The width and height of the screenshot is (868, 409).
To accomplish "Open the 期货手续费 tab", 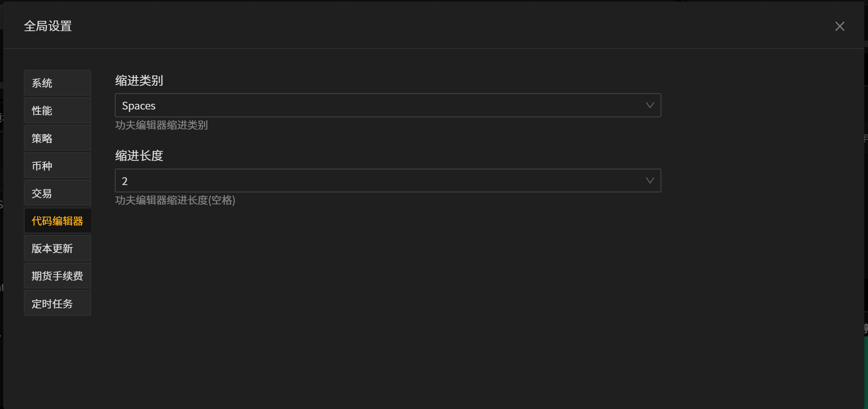I will tap(57, 276).
